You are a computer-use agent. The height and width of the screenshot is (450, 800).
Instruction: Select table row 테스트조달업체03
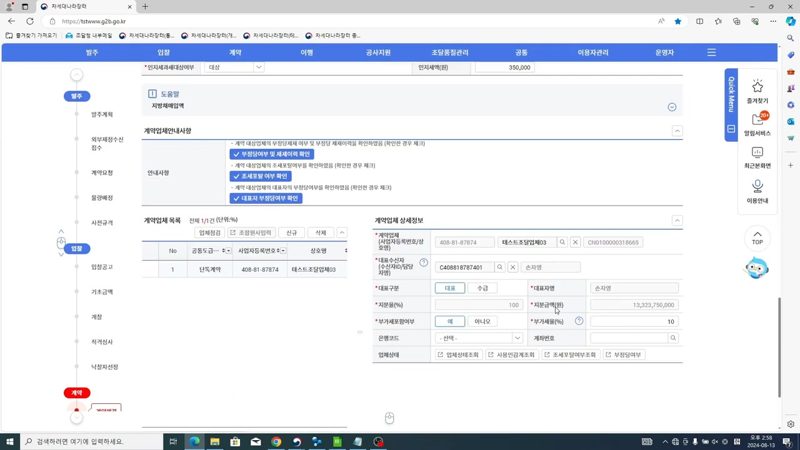click(x=244, y=269)
